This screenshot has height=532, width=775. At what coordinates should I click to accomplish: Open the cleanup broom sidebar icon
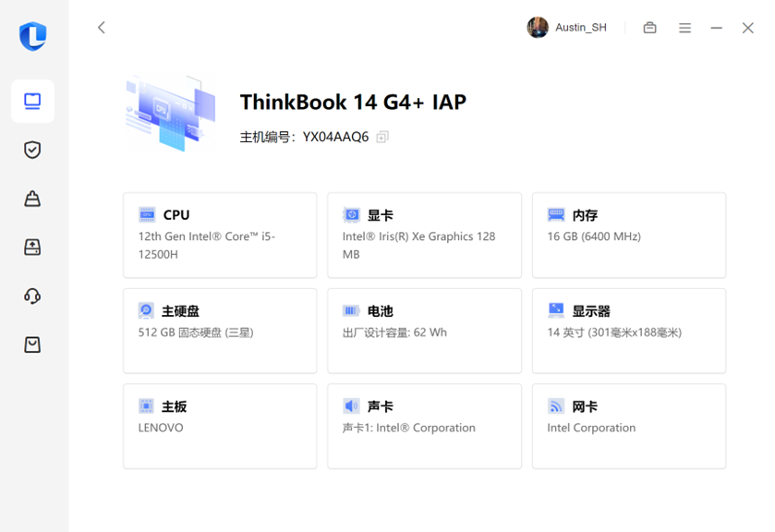[x=32, y=199]
